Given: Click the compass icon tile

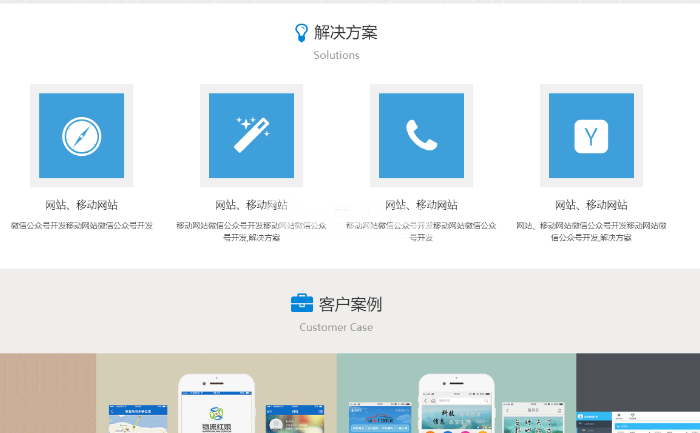Looking at the screenshot, I should (81, 135).
